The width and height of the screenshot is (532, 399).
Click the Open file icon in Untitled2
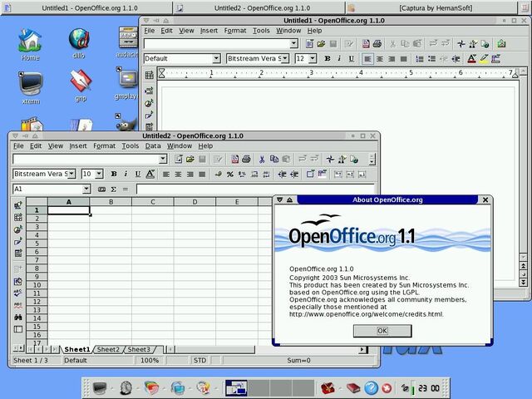(190, 159)
